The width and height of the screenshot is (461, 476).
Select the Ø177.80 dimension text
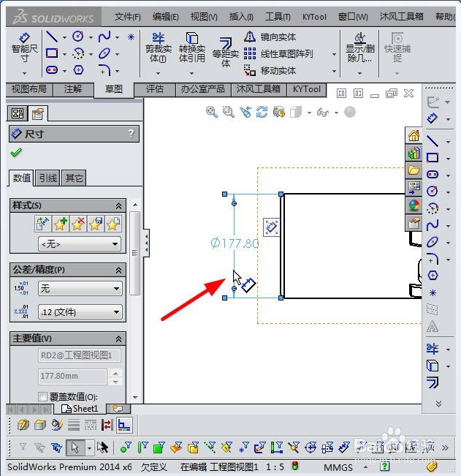(235, 243)
